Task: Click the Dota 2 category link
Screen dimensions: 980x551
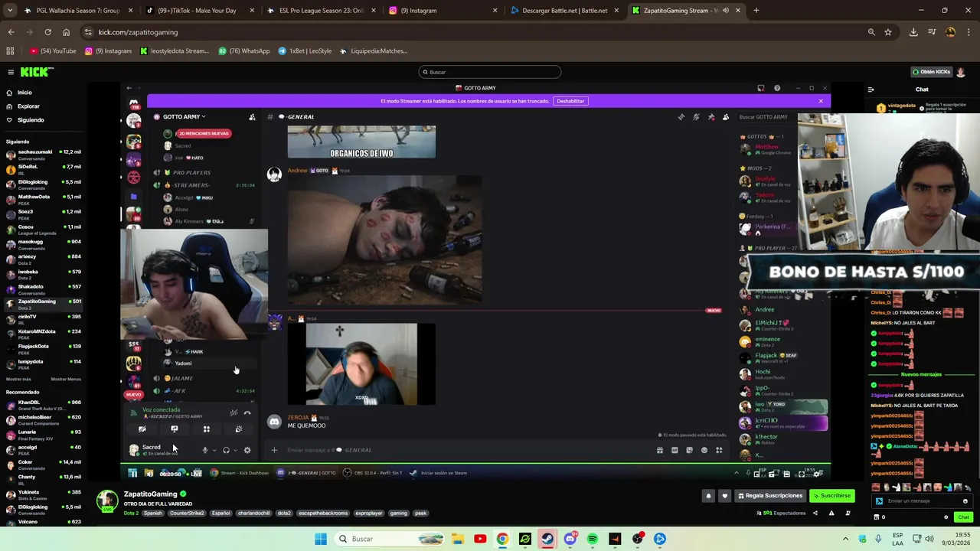Action: click(132, 514)
